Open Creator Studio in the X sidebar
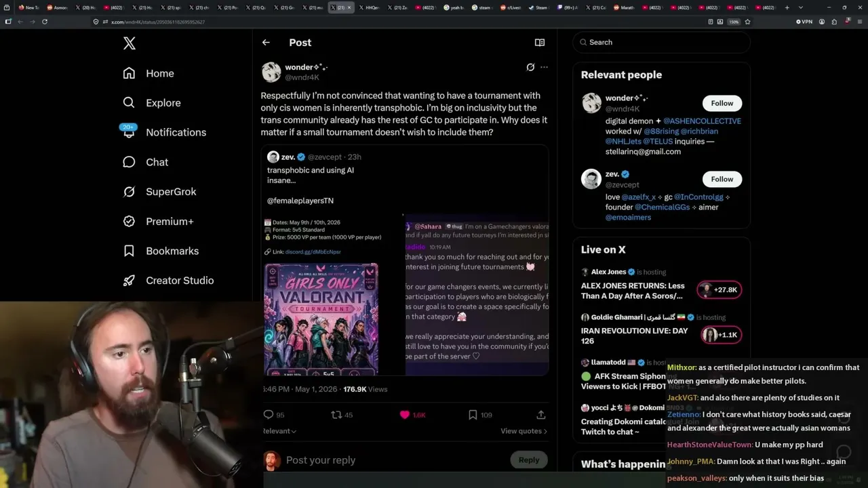 (x=168, y=281)
